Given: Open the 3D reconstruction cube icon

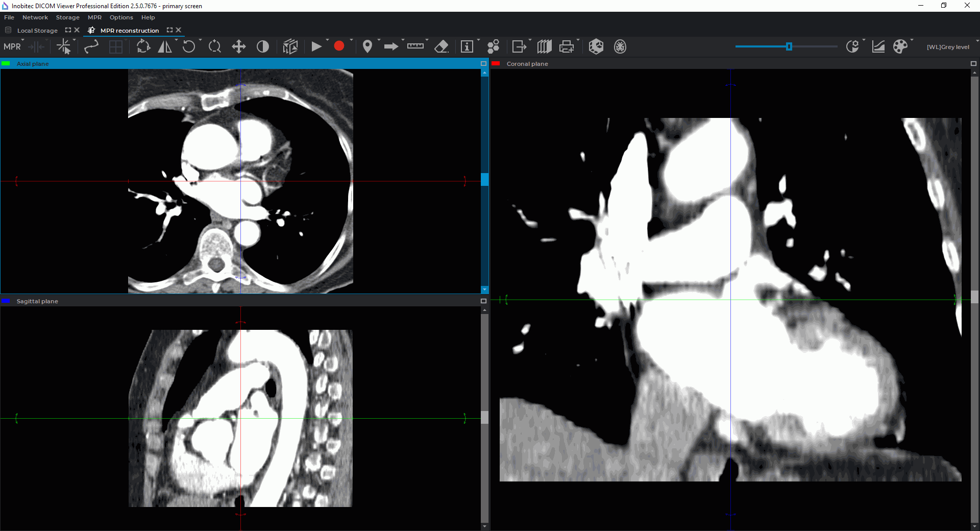Looking at the screenshot, I should click(x=596, y=47).
